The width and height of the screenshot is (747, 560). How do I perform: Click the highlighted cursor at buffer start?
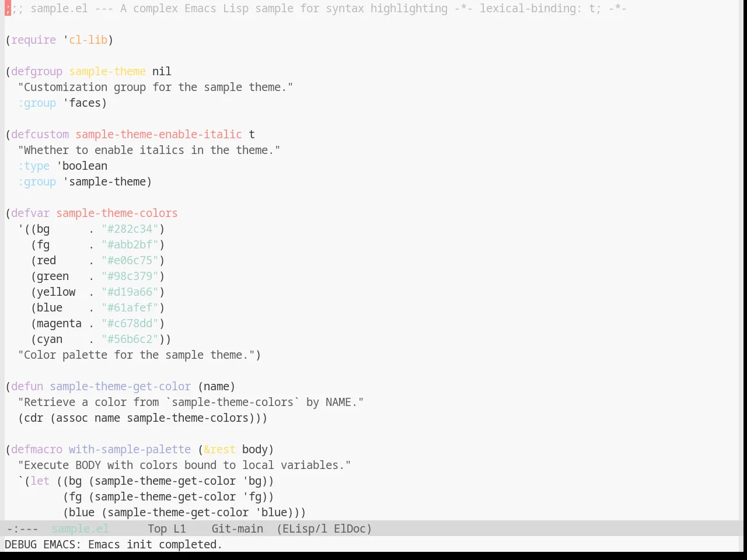[8, 8]
